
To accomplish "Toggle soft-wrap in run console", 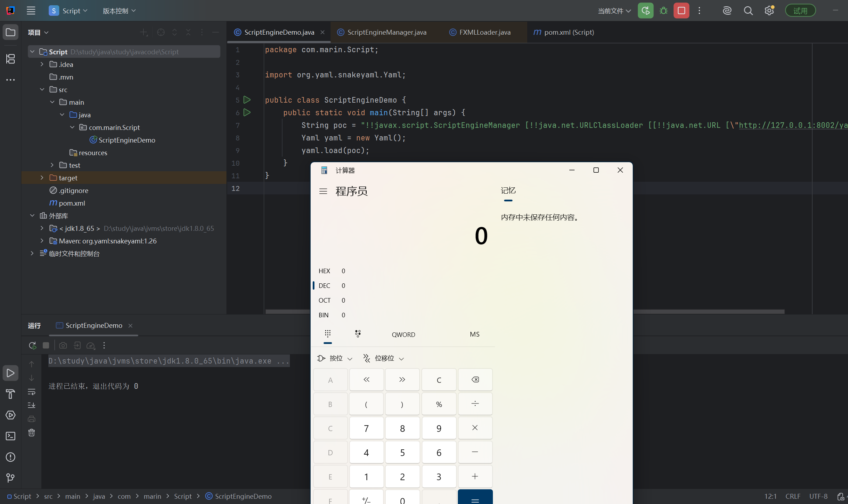I will [32, 392].
